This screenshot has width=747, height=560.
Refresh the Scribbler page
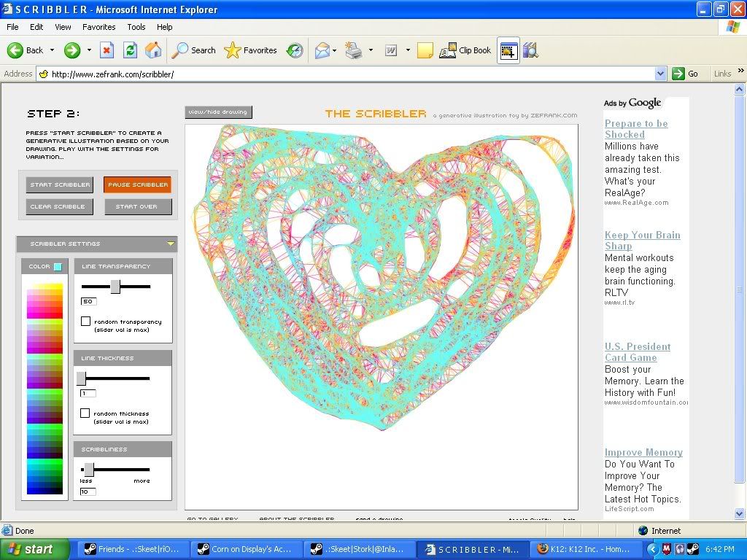tap(130, 50)
